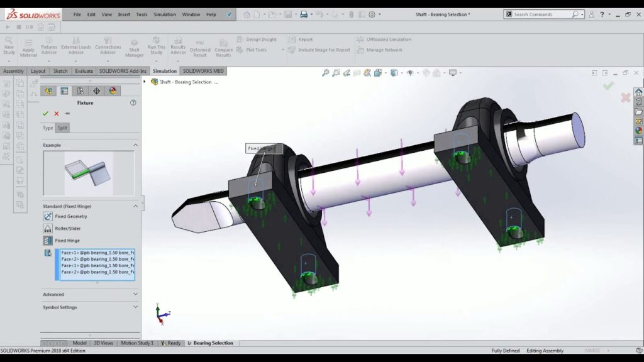This screenshot has width=644, height=362.
Task: Open the File menu
Action: click(x=77, y=14)
